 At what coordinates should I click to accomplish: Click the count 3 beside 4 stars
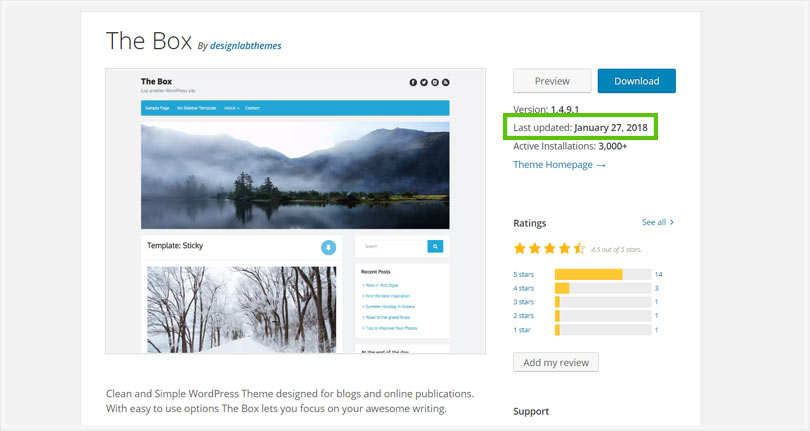657,288
